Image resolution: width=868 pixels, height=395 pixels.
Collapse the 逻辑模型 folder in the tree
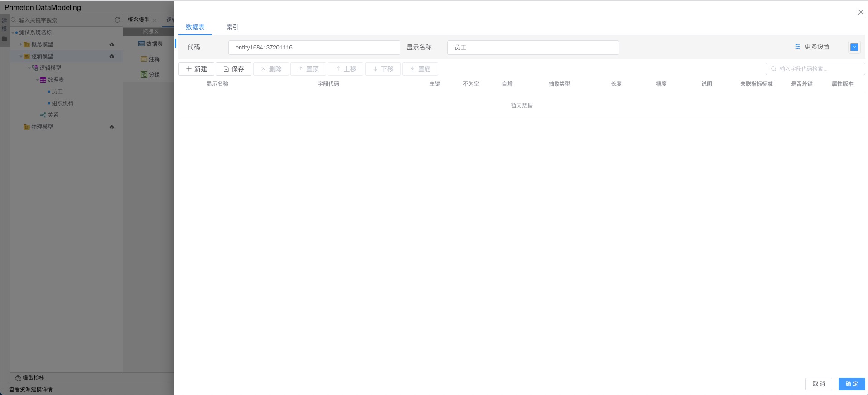coord(21,56)
